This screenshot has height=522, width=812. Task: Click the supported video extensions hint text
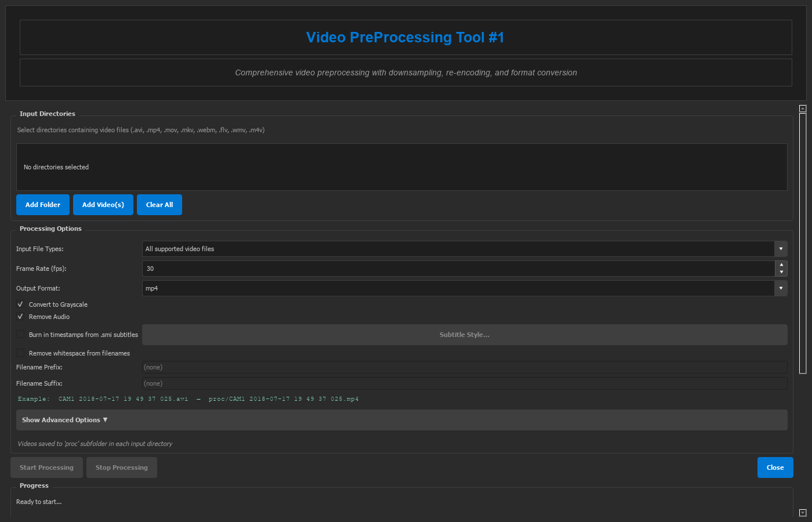[x=141, y=130]
